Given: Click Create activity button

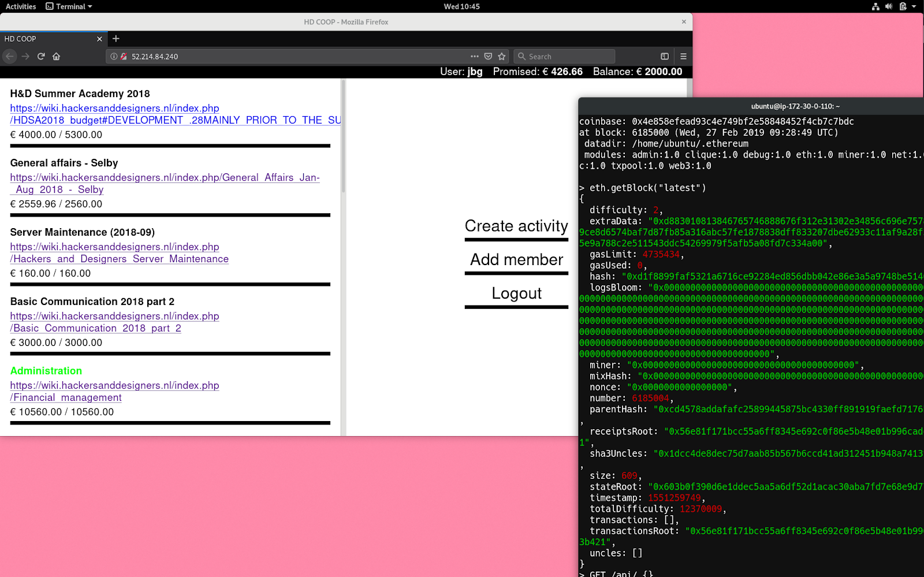Looking at the screenshot, I should pyautogui.click(x=516, y=226).
